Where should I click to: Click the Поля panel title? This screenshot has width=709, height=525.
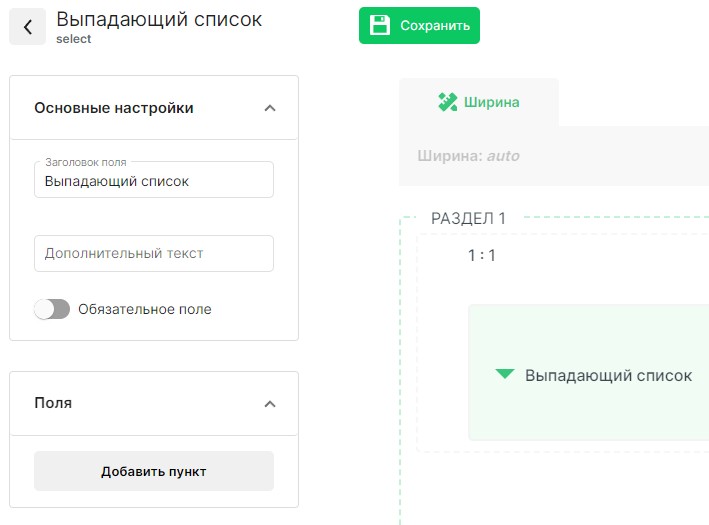coord(53,404)
